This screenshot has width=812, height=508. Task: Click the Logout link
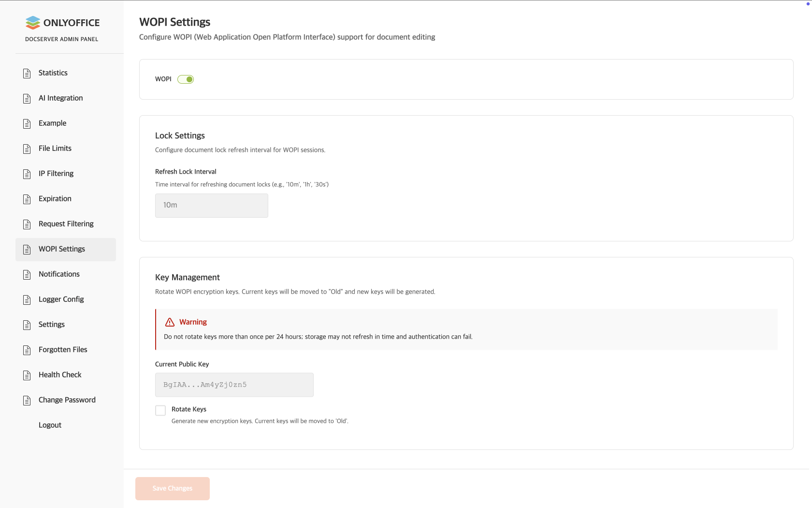tap(50, 425)
